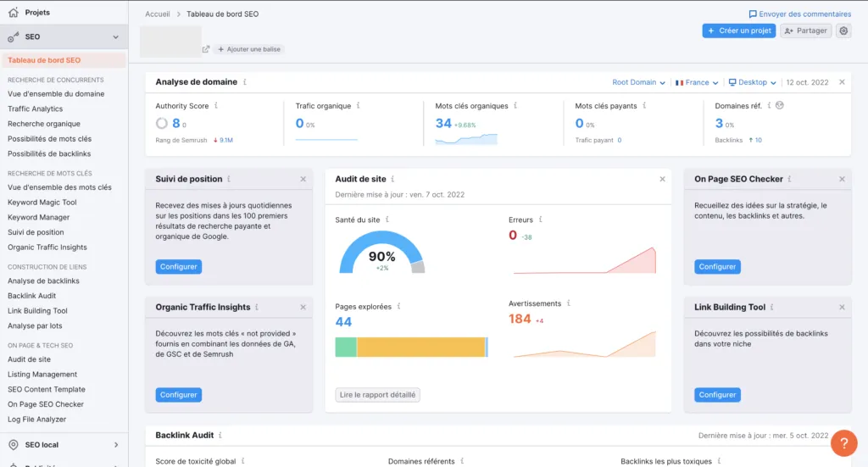Show Mots clés organiques info tooltip
This screenshot has width=868, height=467.
click(x=515, y=106)
